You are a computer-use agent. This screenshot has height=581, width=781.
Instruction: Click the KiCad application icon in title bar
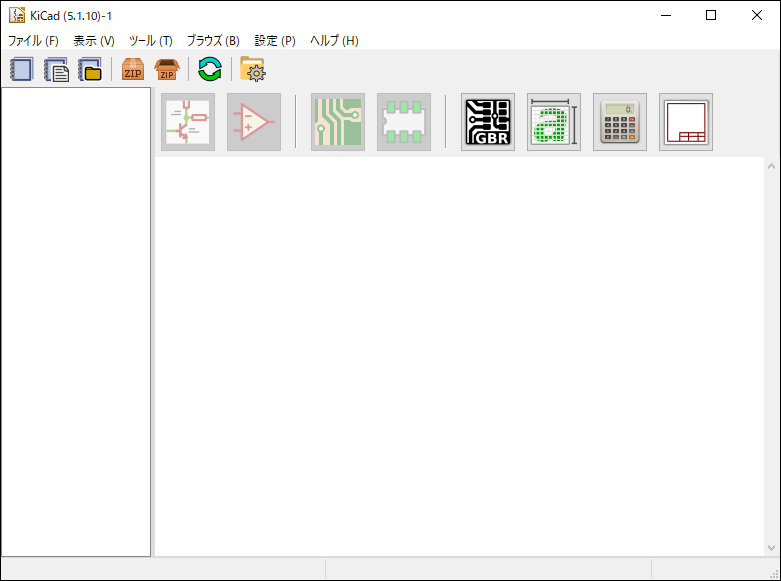click(x=17, y=15)
